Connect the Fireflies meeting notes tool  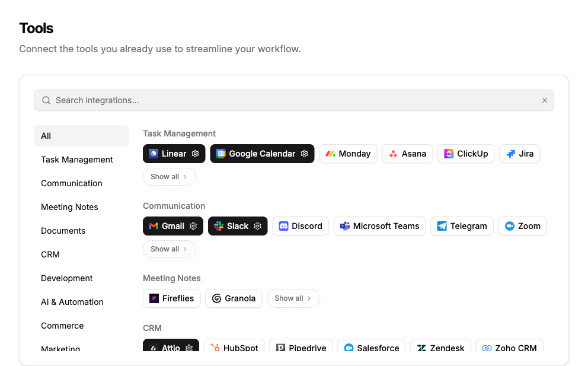pos(172,298)
